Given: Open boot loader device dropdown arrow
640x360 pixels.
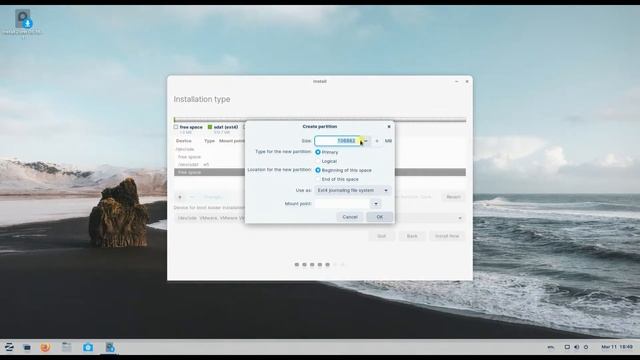Looking at the screenshot, I should 460,218.
